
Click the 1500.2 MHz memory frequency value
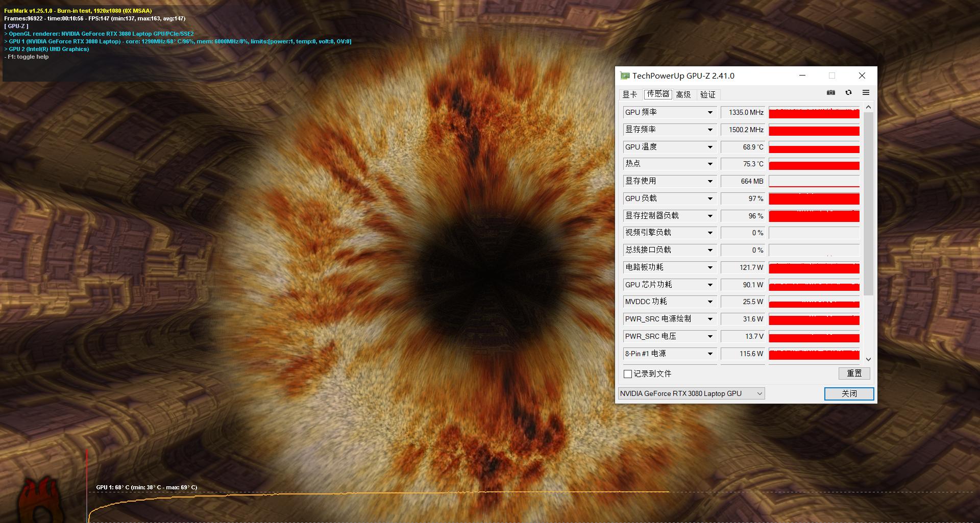(x=743, y=130)
